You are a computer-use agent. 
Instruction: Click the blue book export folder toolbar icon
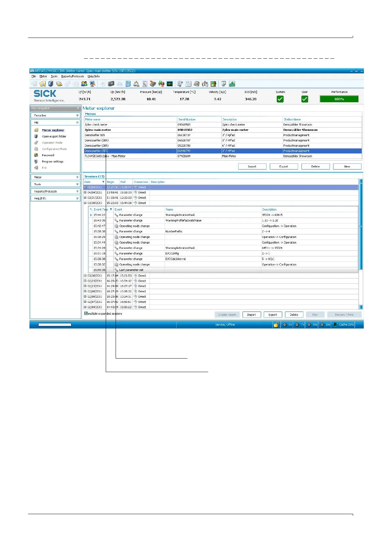[x=51, y=84]
